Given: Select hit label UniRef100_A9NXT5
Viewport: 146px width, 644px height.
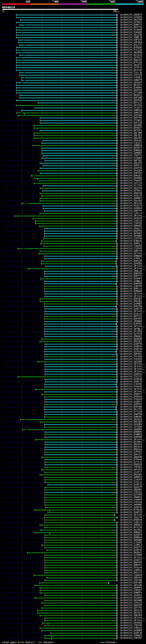Looking at the screenshot, I should 131,80.
